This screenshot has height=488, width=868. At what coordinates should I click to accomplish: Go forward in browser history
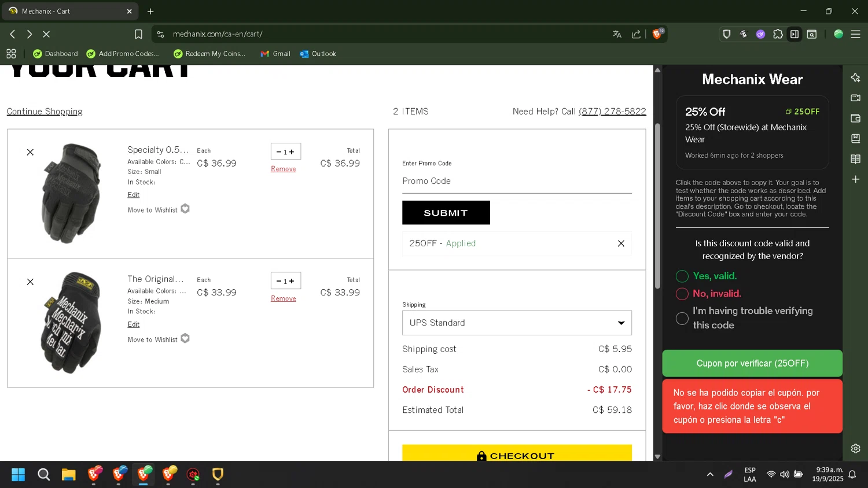pyautogui.click(x=30, y=34)
